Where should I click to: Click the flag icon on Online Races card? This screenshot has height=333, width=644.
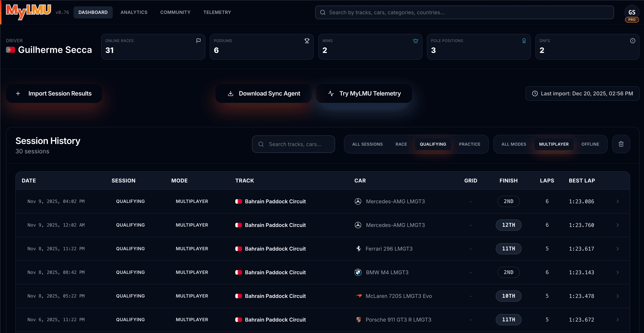point(198,41)
